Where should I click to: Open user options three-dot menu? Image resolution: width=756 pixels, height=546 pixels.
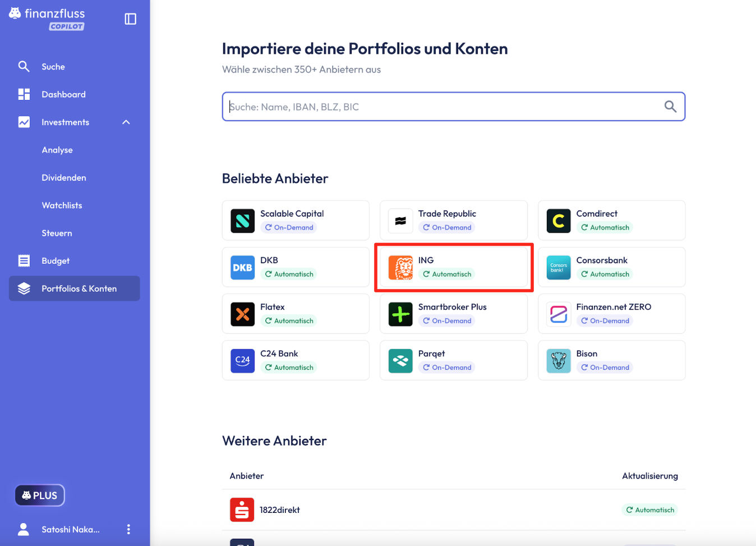click(128, 529)
